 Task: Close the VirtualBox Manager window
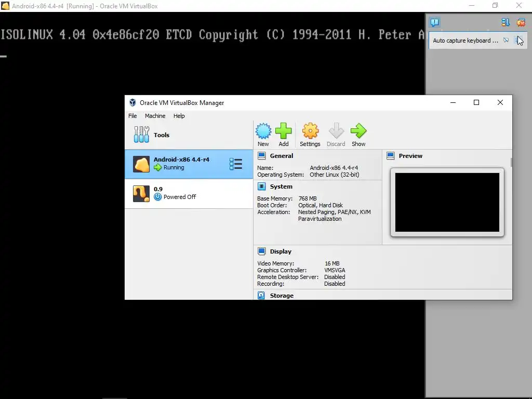click(500, 102)
